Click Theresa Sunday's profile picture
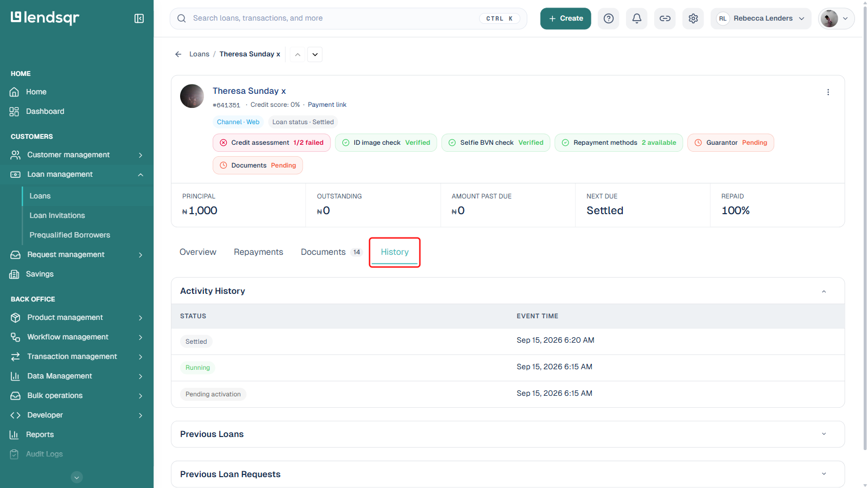The width and height of the screenshot is (868, 488). click(x=192, y=96)
